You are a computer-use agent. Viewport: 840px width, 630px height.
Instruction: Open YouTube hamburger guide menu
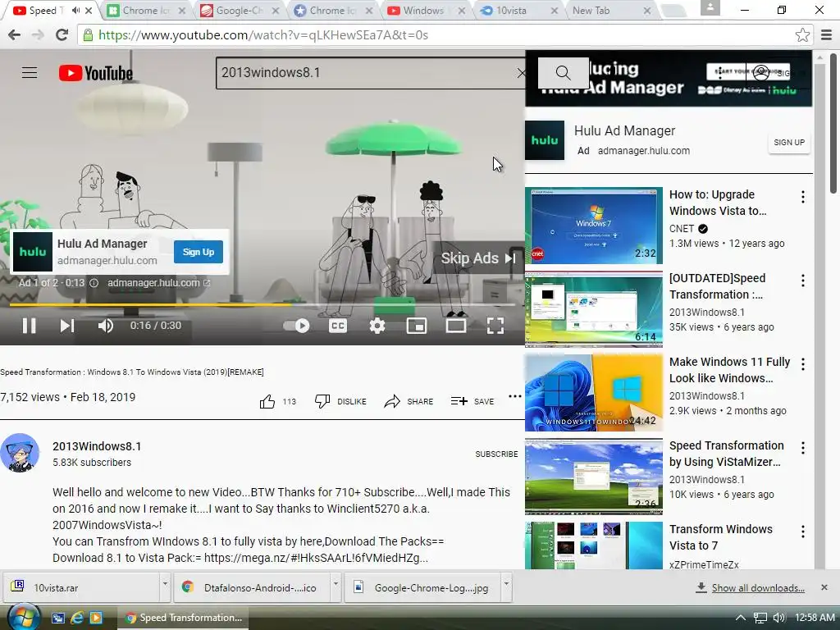pyautogui.click(x=30, y=73)
